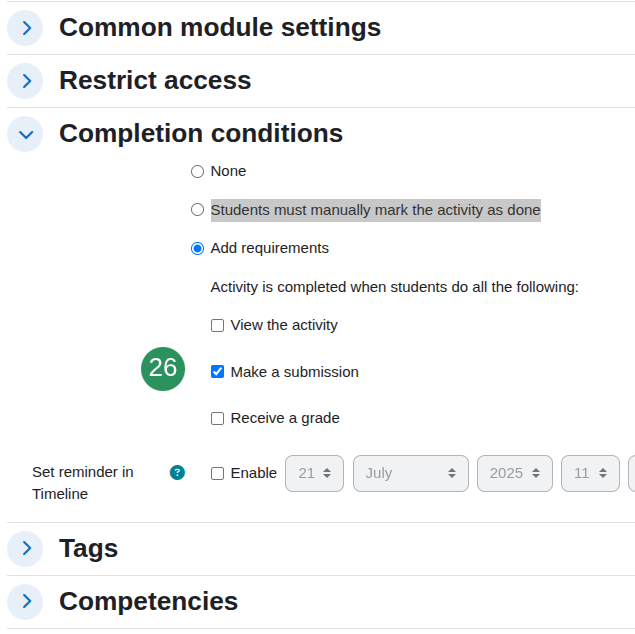Image resolution: width=635 pixels, height=634 pixels.
Task: Collapse the Completion conditions section
Action: [x=25, y=134]
